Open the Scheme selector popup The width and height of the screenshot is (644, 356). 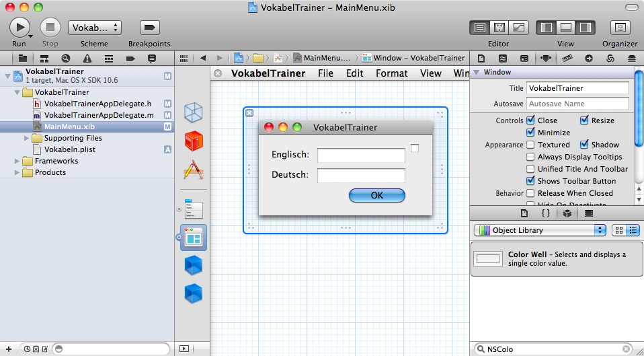[x=94, y=28]
